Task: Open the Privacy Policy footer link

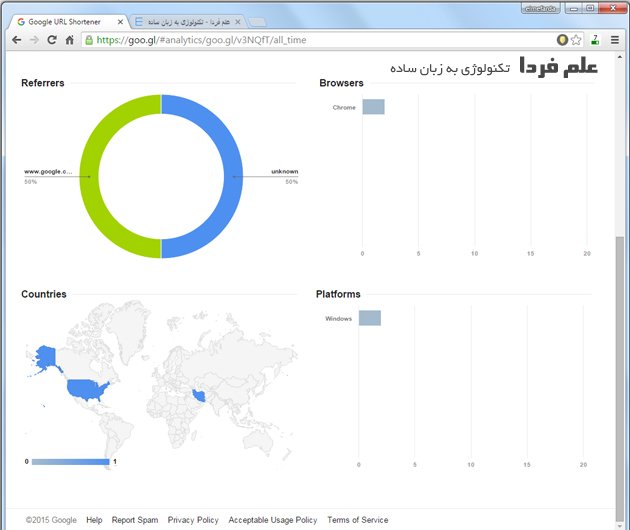Action: pos(193,520)
